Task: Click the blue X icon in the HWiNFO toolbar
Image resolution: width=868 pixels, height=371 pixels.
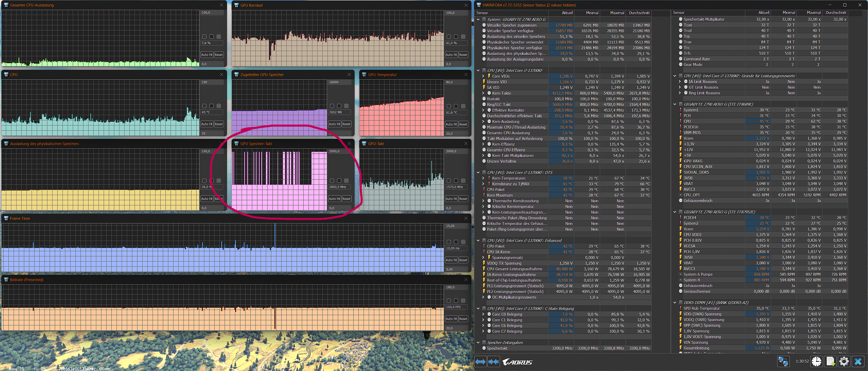Action: pos(858,361)
